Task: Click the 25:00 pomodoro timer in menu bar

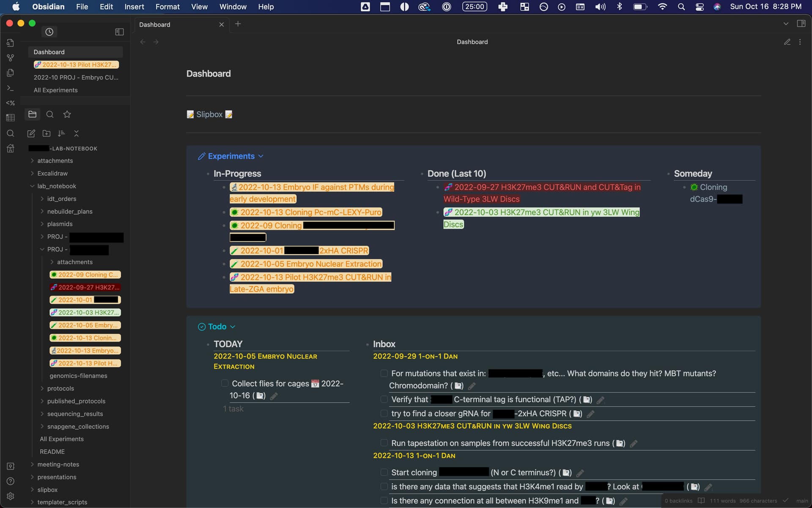Action: point(475,6)
